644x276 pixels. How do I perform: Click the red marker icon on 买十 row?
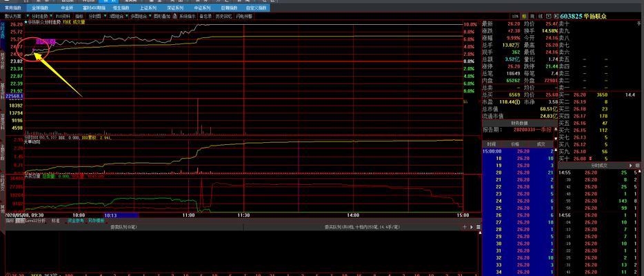point(590,159)
